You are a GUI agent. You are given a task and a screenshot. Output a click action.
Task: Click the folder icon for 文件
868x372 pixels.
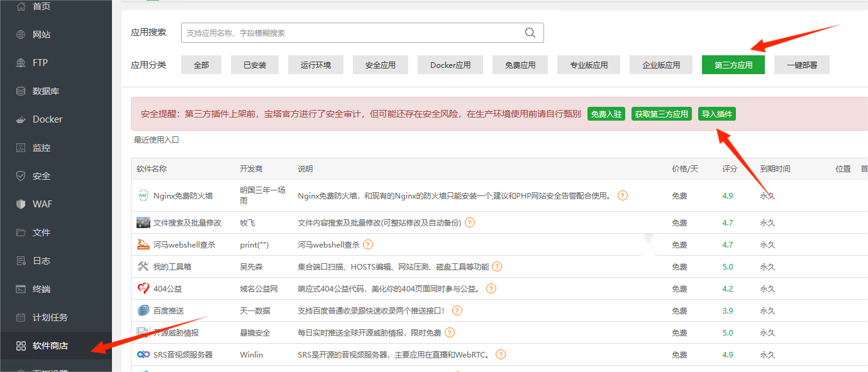21,232
